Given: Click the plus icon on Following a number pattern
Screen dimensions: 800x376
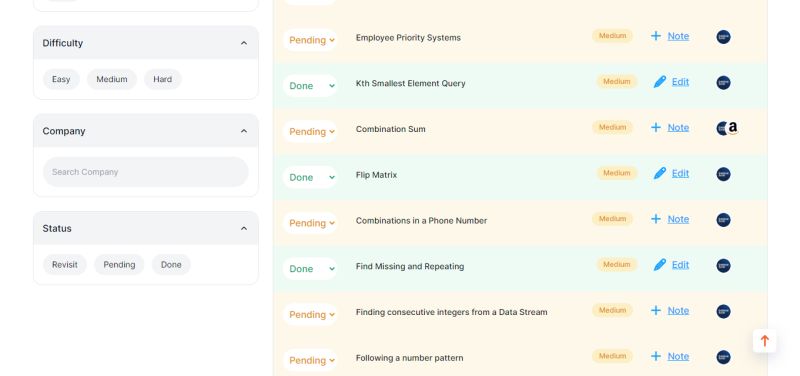Looking at the screenshot, I should click(x=656, y=356).
